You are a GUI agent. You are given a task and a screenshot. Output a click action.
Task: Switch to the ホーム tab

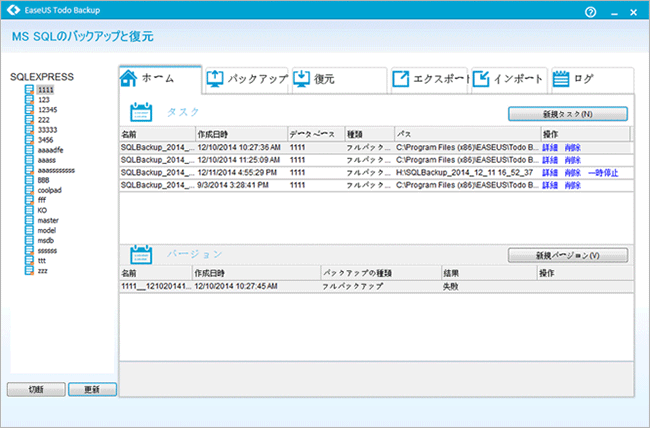coord(160,79)
